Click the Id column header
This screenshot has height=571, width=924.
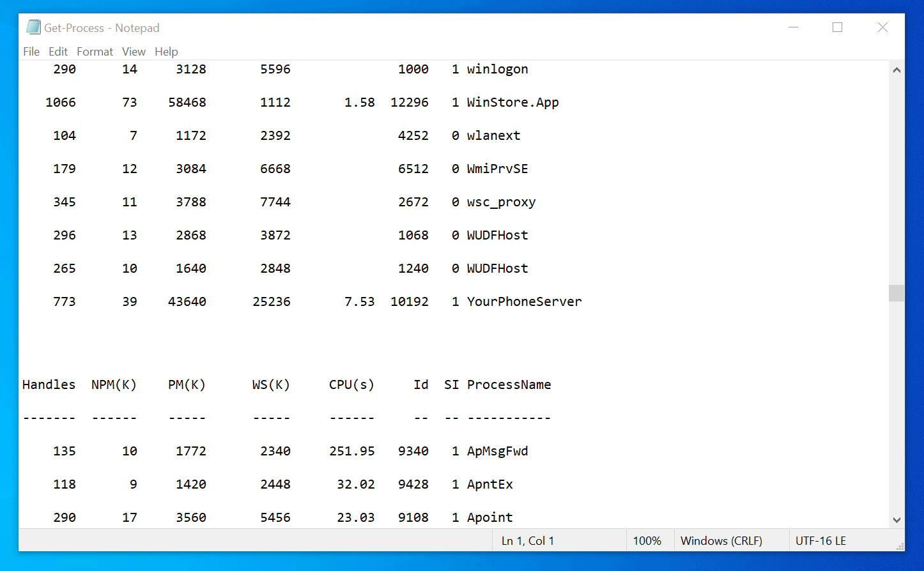pyautogui.click(x=421, y=384)
